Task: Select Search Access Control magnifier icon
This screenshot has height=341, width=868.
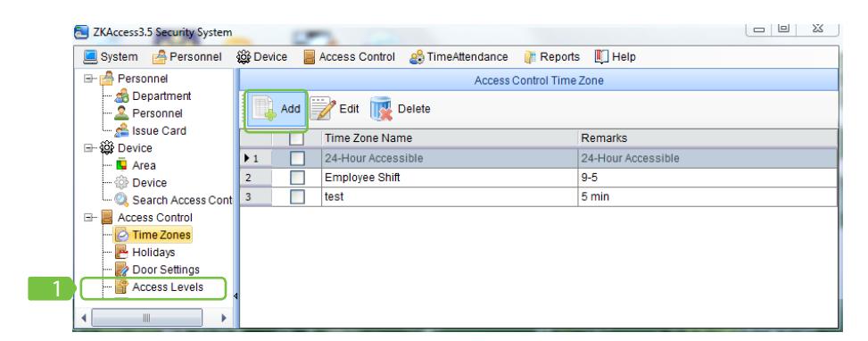Action: [x=122, y=200]
